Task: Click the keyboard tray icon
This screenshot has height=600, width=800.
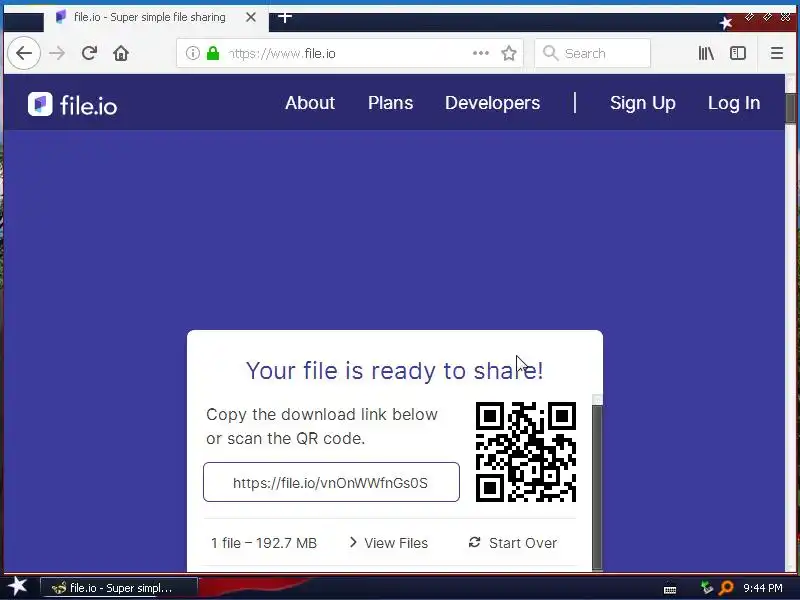Action: point(670,589)
